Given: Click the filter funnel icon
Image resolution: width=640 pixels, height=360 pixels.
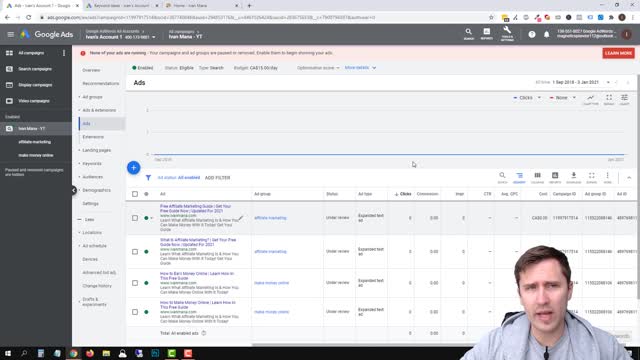Looking at the screenshot, I should coord(148,178).
